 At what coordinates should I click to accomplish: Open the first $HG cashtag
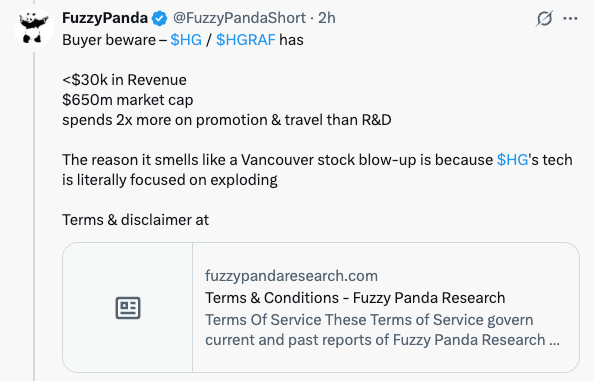pos(186,40)
